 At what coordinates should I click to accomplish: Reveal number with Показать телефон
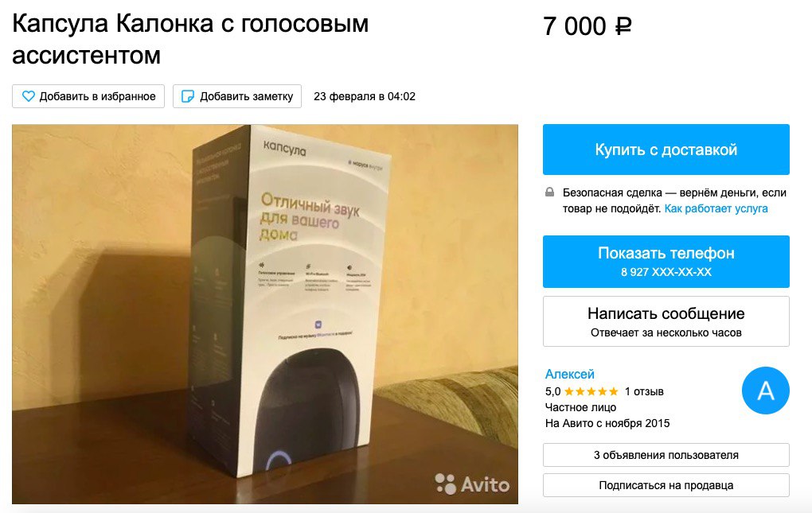pos(666,261)
